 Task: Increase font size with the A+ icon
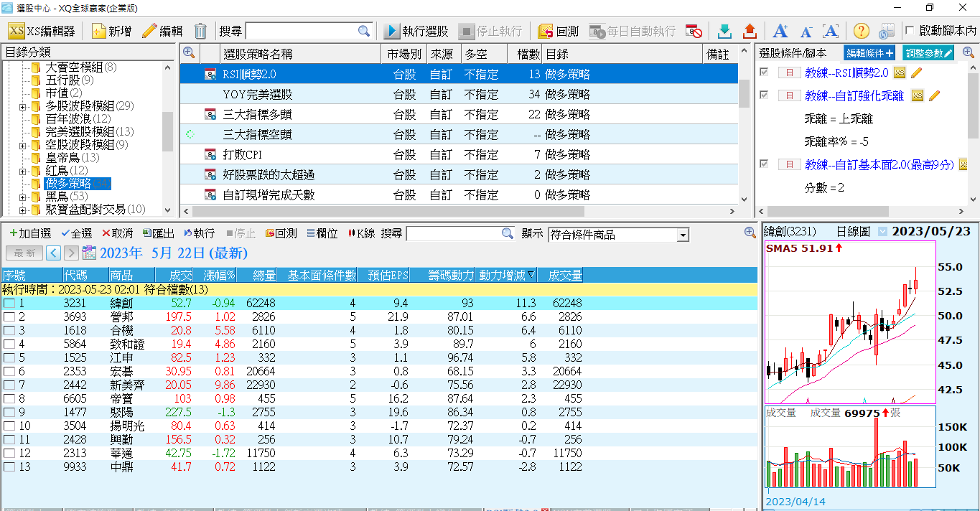click(x=780, y=31)
